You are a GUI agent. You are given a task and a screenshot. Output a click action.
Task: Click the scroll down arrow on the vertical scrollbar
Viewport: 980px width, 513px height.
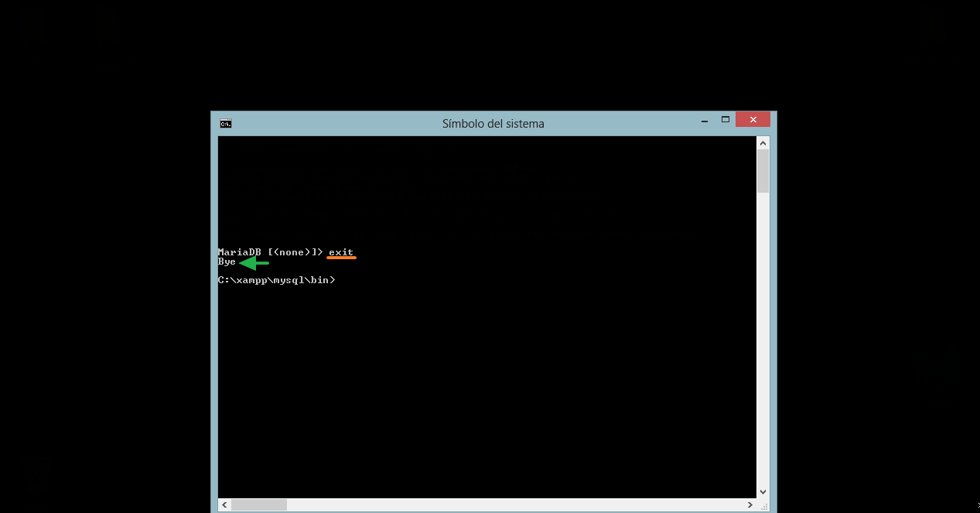pyautogui.click(x=763, y=491)
